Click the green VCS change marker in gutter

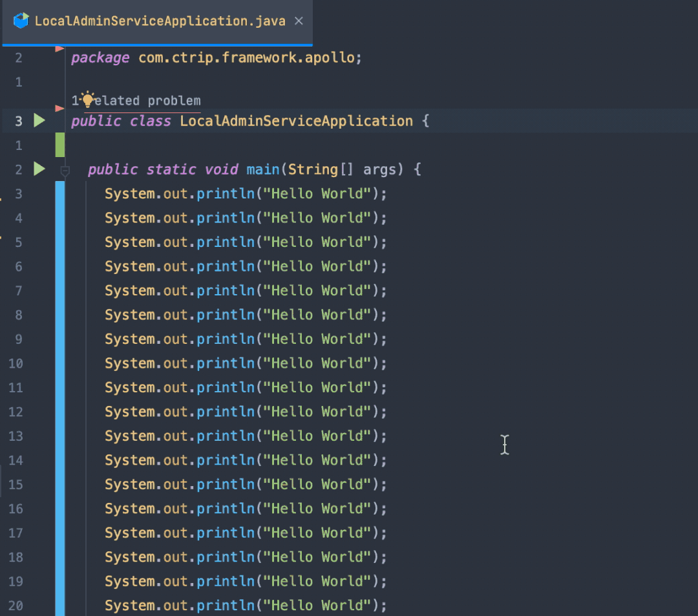click(x=59, y=145)
